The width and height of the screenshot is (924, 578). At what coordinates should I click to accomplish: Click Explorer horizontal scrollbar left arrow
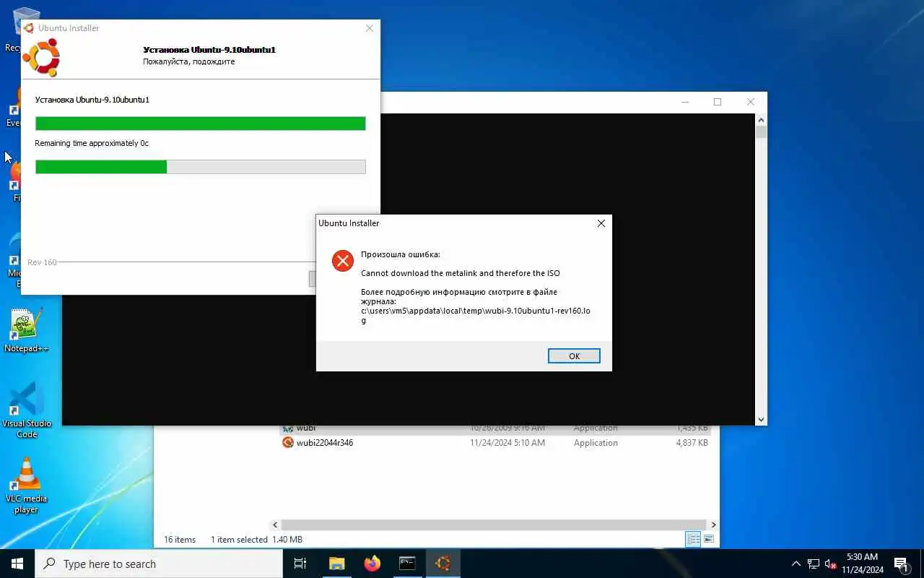point(275,525)
